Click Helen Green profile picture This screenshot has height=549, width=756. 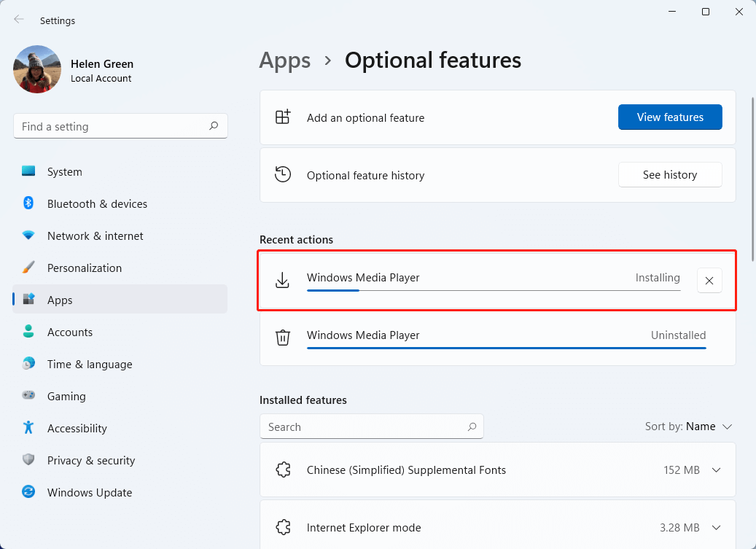tap(37, 69)
